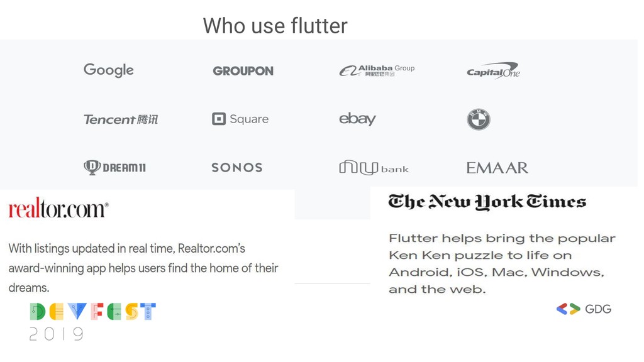Click the eBay logo
The image size is (644, 362).
357,119
